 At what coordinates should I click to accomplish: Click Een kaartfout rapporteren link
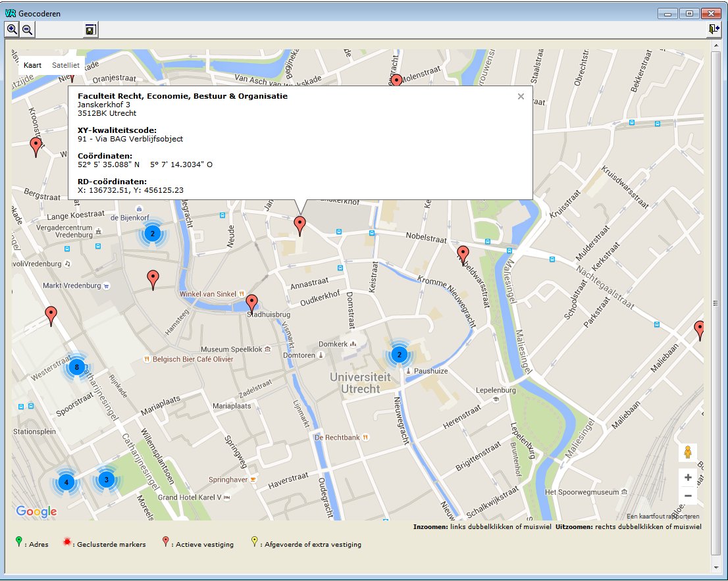663,516
